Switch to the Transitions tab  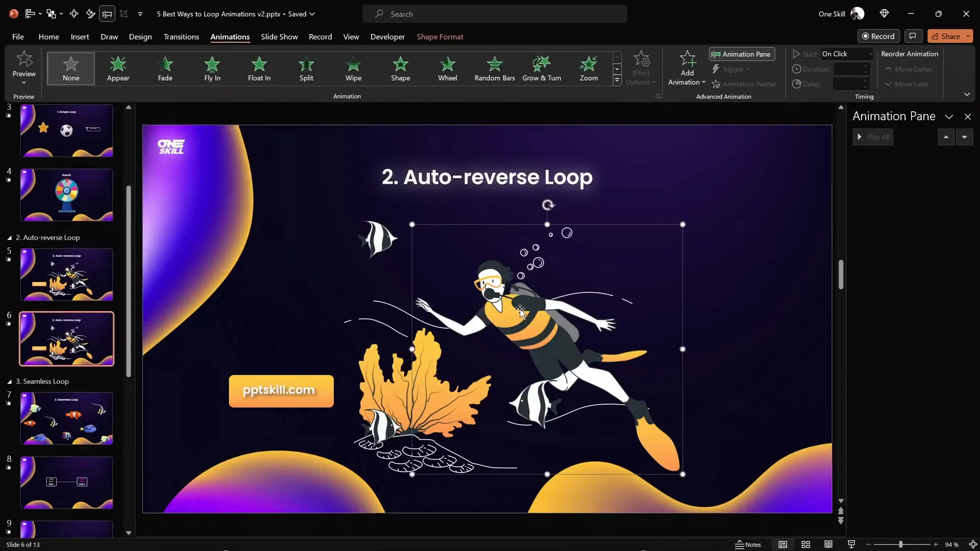[181, 37]
